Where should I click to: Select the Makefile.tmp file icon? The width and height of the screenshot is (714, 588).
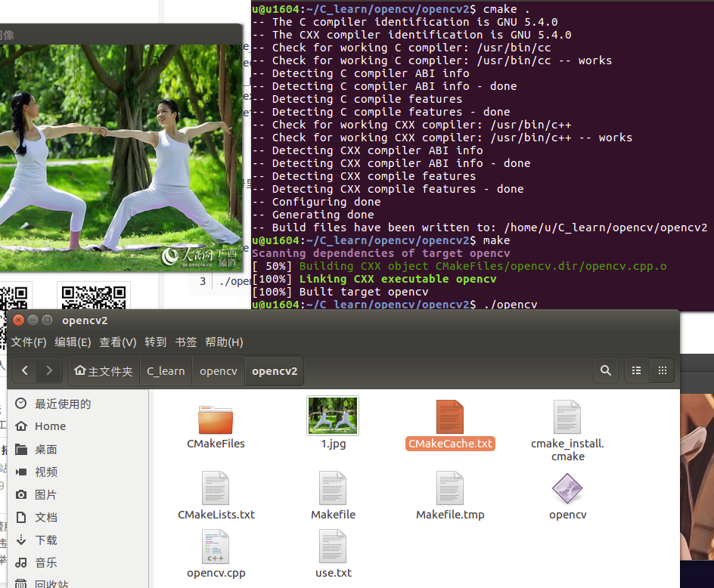(450, 488)
